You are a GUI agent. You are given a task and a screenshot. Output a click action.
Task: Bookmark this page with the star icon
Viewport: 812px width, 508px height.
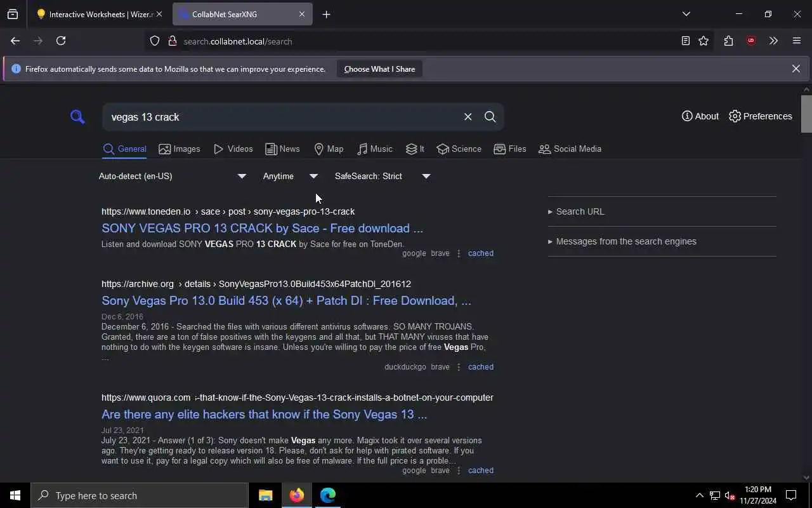point(704,41)
